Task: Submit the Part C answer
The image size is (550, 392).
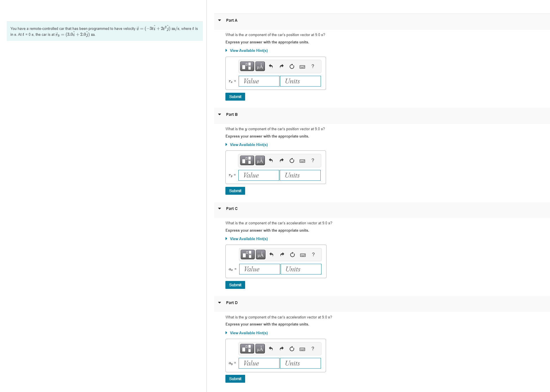Action: click(235, 285)
